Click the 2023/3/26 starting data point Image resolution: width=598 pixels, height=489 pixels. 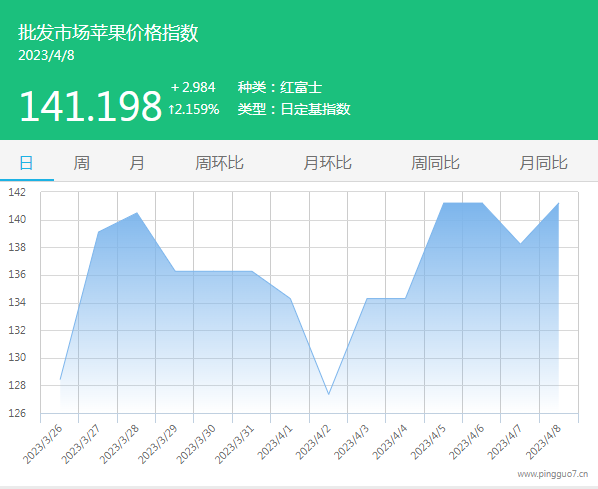(60, 379)
